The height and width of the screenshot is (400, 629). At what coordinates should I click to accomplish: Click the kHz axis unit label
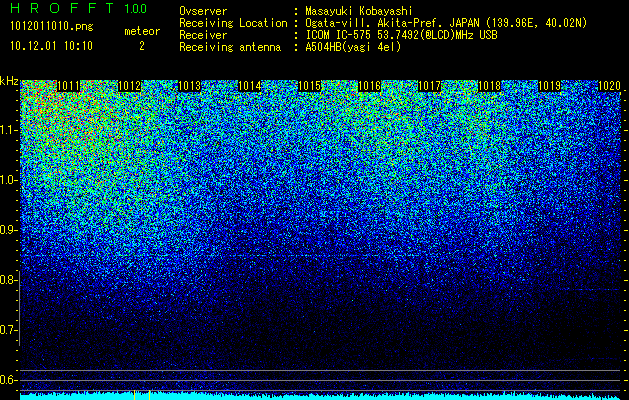click(9, 81)
